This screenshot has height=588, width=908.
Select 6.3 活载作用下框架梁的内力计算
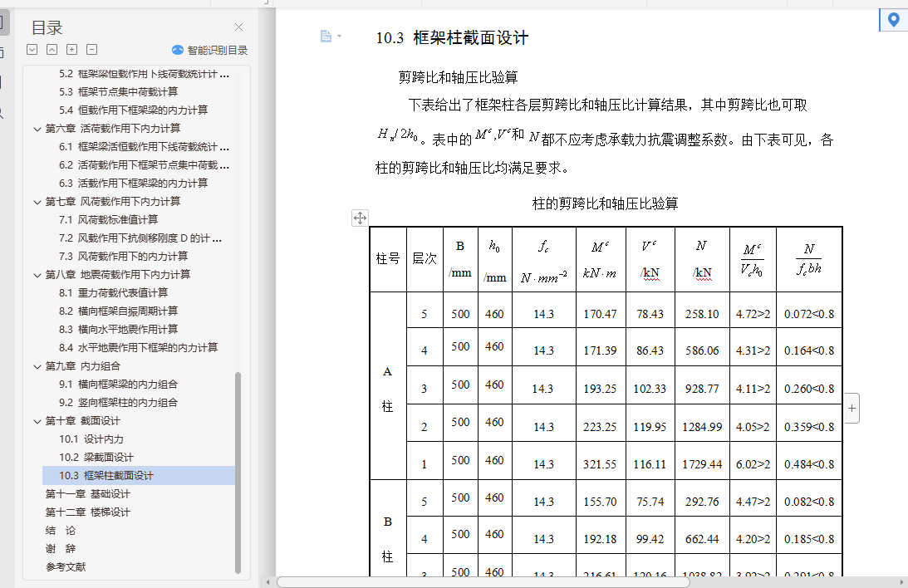[133, 184]
